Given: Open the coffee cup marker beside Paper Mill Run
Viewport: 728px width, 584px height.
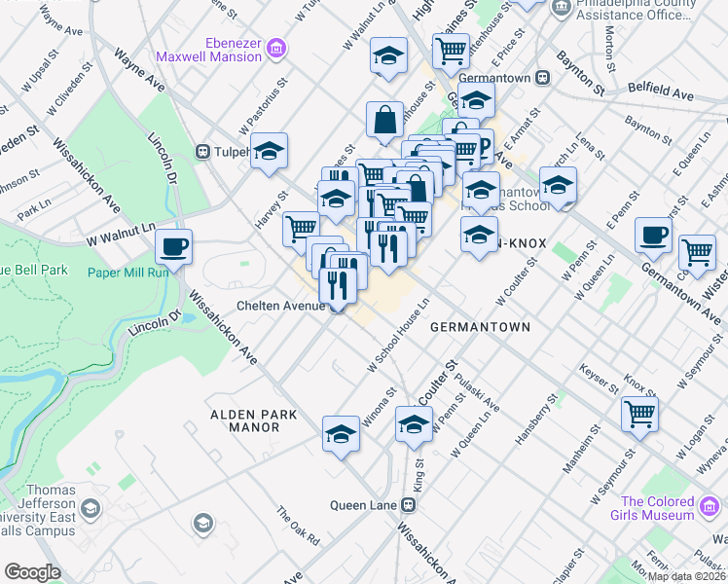Looking at the screenshot, I should [x=173, y=248].
